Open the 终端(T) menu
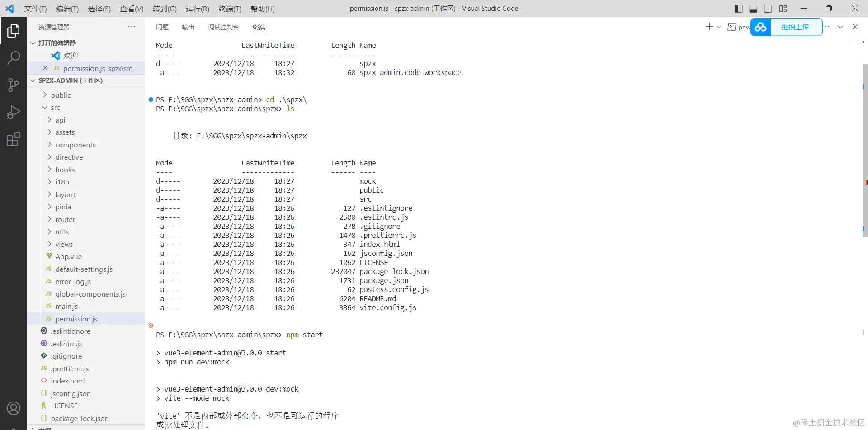 coord(230,9)
